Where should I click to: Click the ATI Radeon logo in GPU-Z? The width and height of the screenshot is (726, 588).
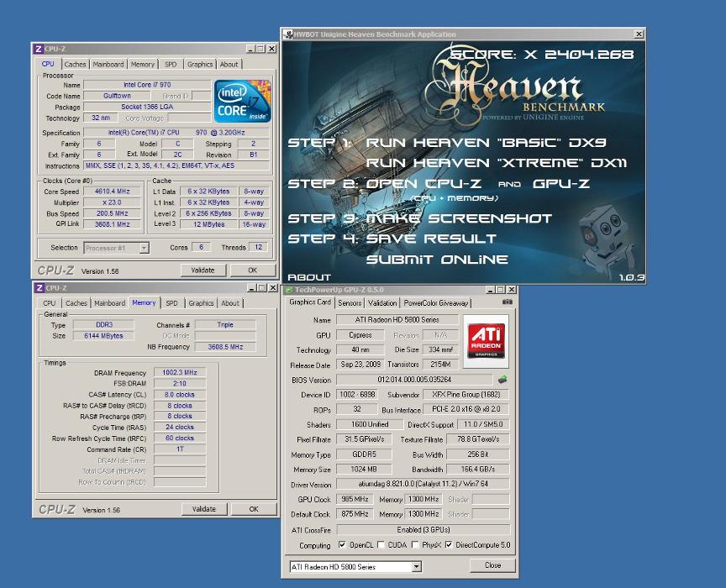486,341
